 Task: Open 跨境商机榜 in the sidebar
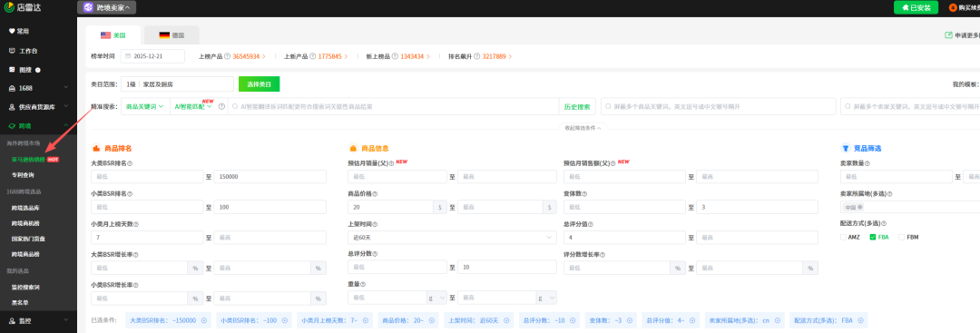[25, 223]
